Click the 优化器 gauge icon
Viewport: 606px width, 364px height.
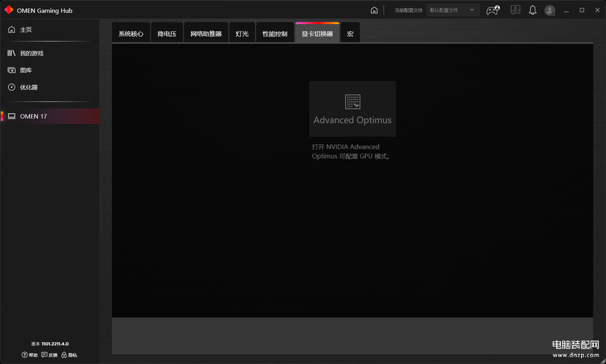coord(11,87)
